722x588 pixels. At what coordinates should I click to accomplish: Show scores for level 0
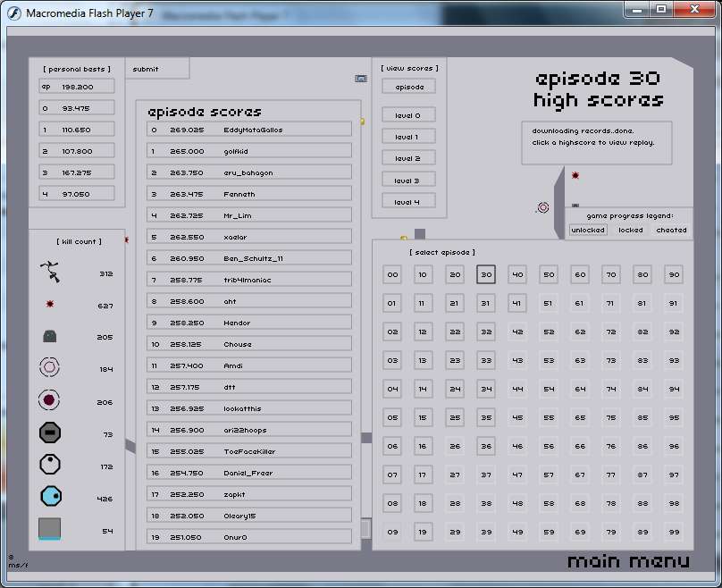(409, 115)
